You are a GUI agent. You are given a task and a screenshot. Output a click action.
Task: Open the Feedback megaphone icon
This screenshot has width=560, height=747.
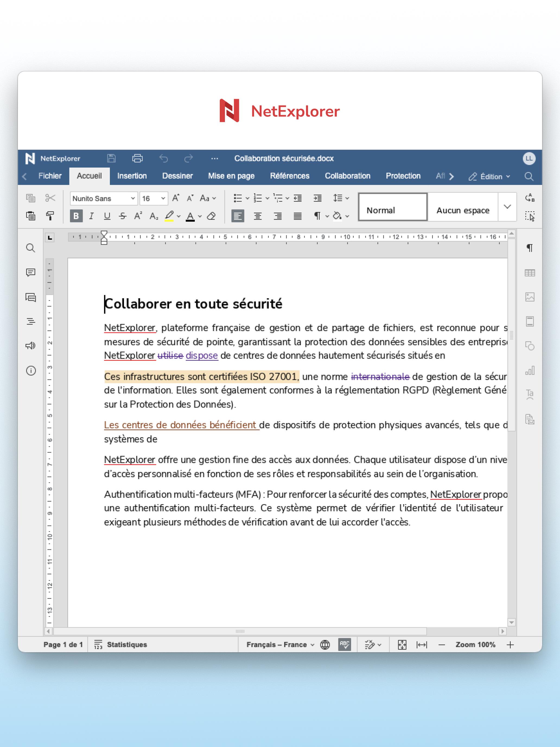point(31,346)
